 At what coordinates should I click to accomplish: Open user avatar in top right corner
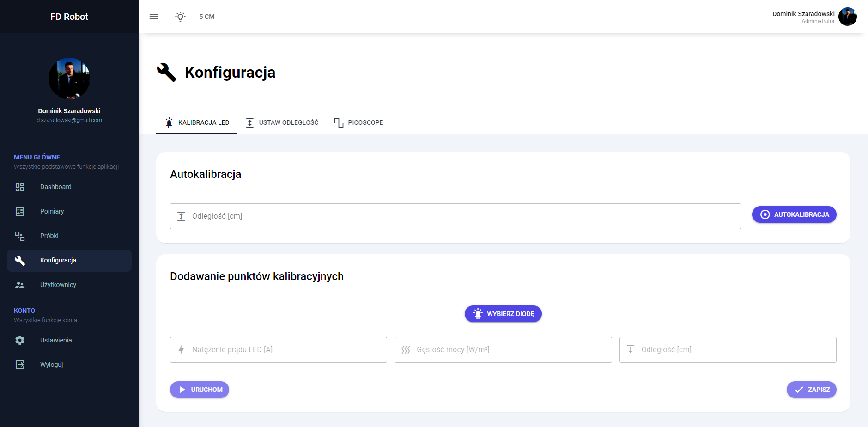pyautogui.click(x=847, y=17)
